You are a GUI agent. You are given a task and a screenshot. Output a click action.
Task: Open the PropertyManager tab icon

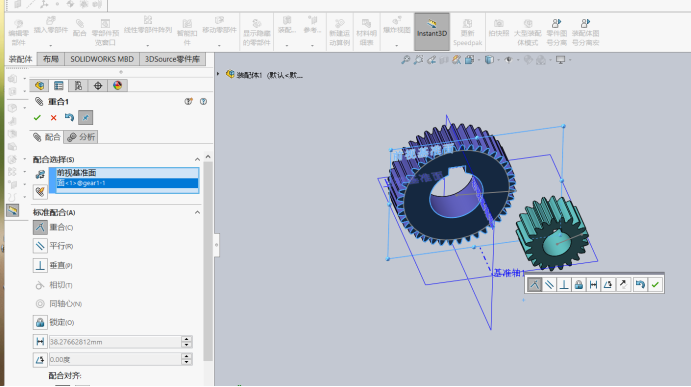(59, 86)
